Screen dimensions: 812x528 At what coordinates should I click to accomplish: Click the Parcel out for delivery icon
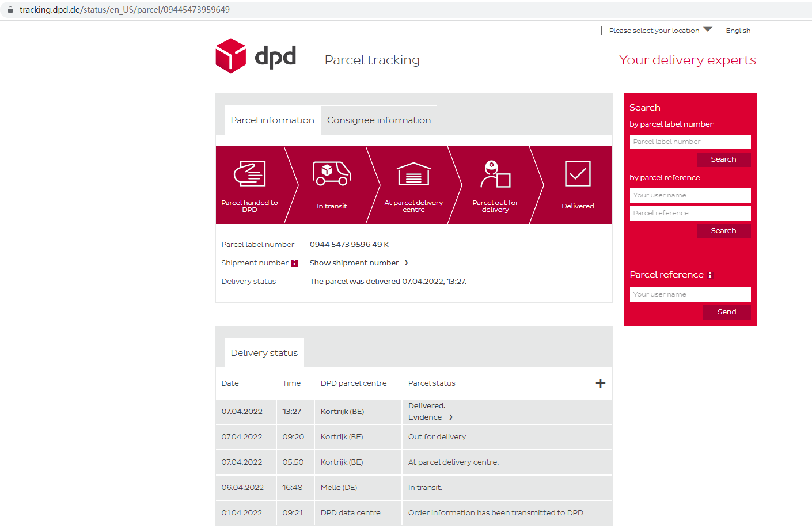pos(495,174)
